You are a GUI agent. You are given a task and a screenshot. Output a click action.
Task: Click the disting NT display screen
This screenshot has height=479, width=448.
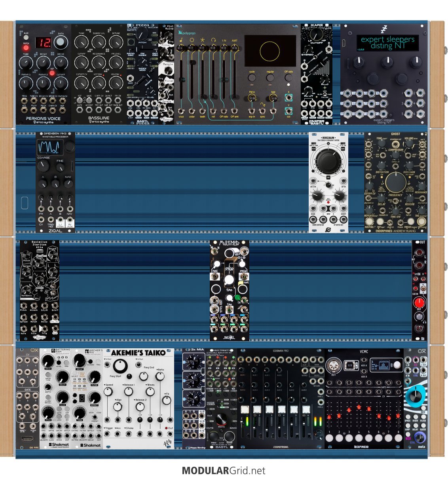pyautogui.click(x=387, y=43)
